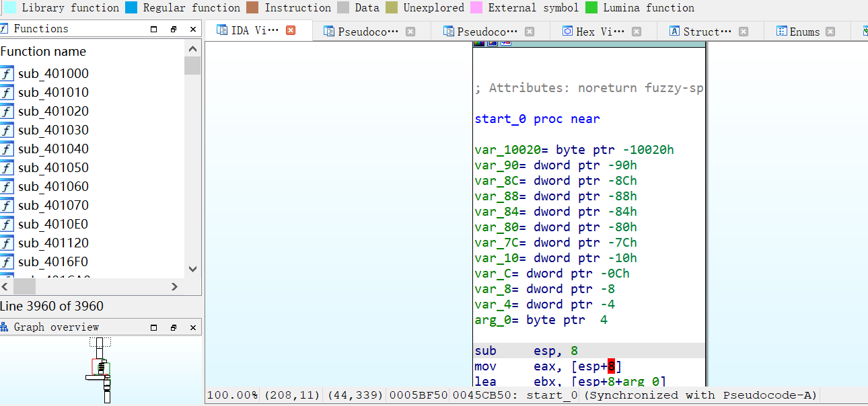
Task: Click the node color icon in graph header
Action: 479,43
